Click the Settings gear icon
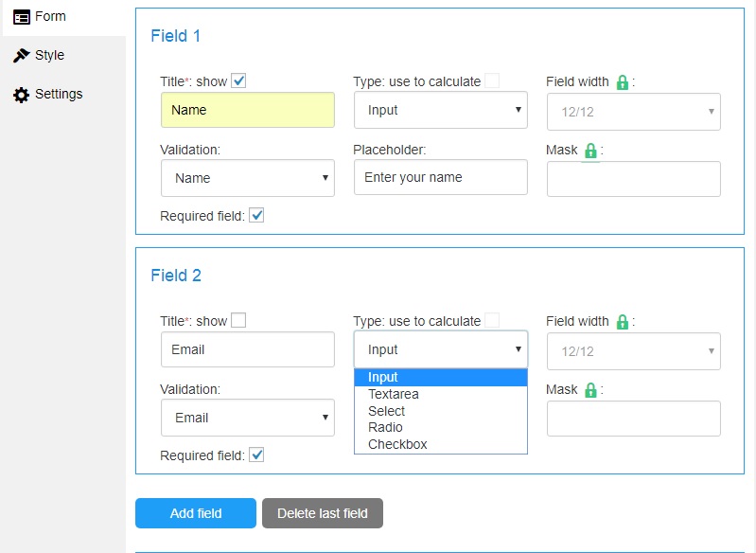Screen dimensions: 756x553 pos(21,95)
